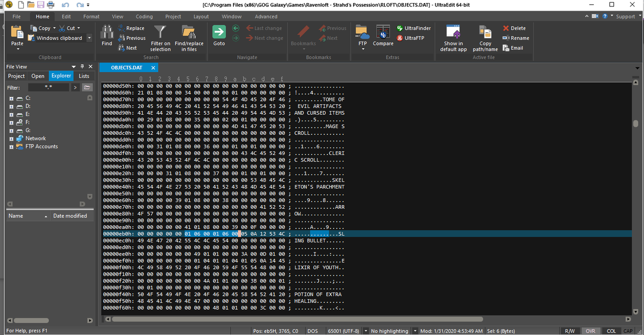Expand the FTP Accounts node
644x335 pixels.
coord(11,146)
